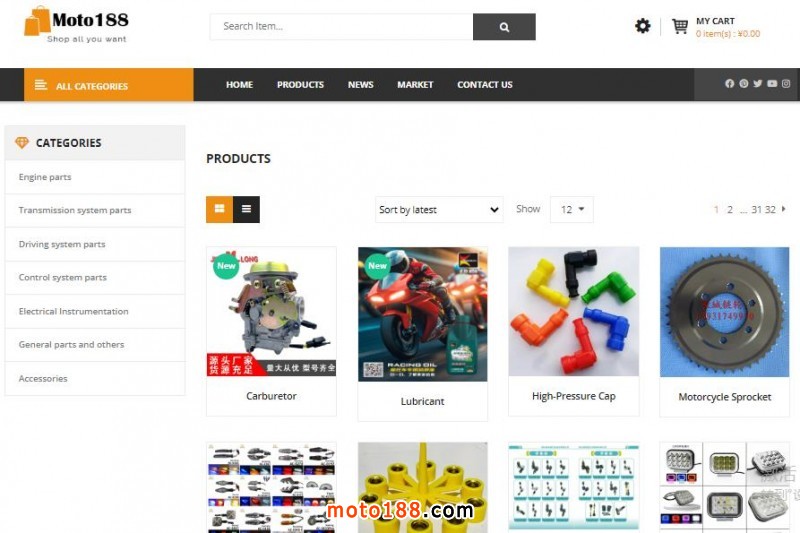Open the Instagram social icon
Screen dimensions: 800x533
click(x=786, y=84)
